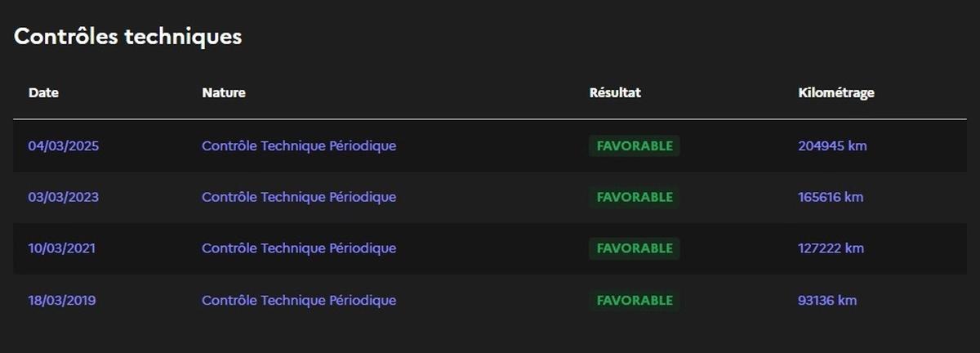Click the 93136 km mileage value
Image resolution: width=980 pixels, height=353 pixels.
coord(827,301)
